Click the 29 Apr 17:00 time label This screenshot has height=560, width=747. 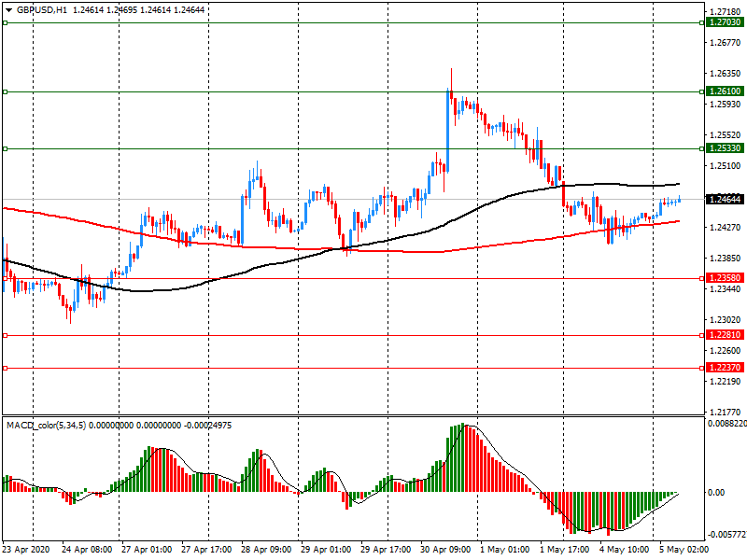pyautogui.click(x=386, y=550)
